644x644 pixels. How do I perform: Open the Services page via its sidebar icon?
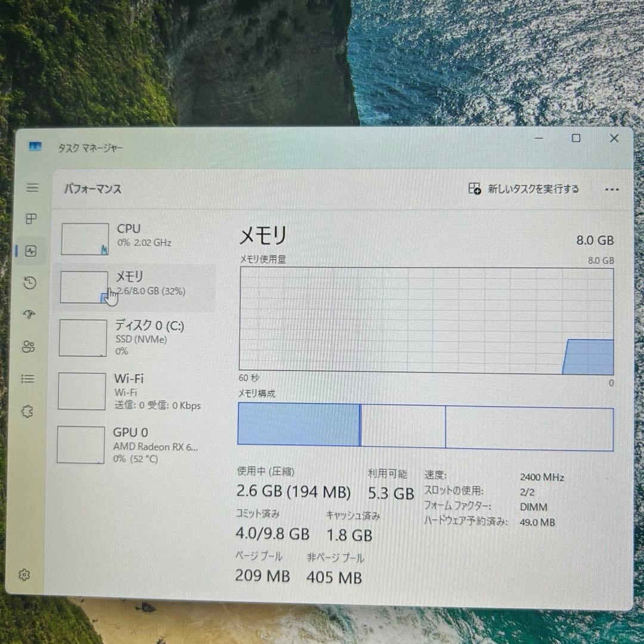click(27, 411)
